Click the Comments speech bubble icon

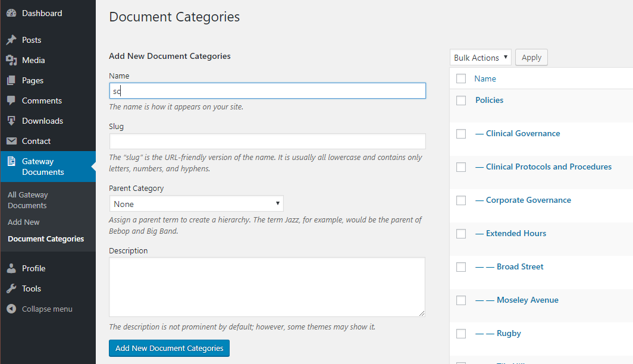point(11,101)
